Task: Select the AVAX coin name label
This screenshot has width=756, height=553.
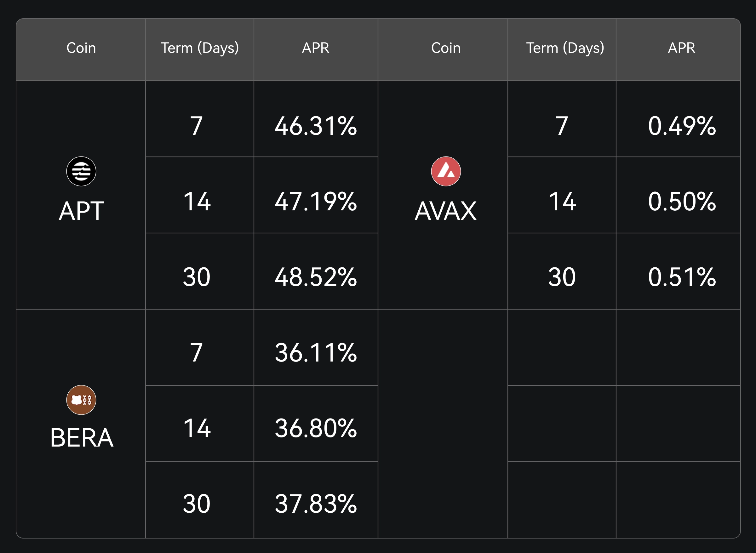Action: (x=446, y=211)
